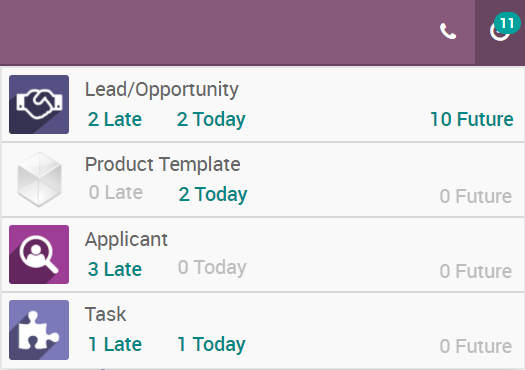The image size is (525, 370).
Task: Click the Task puzzle piece icon
Action: click(39, 330)
